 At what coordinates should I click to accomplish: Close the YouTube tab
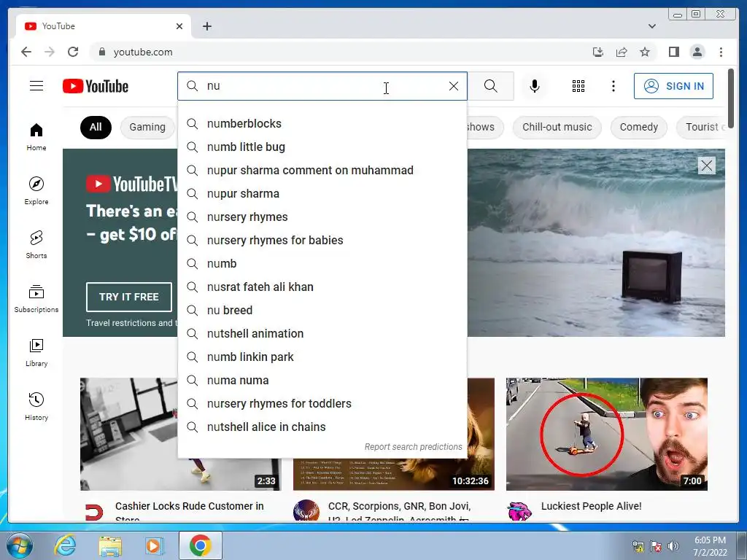[x=179, y=26]
